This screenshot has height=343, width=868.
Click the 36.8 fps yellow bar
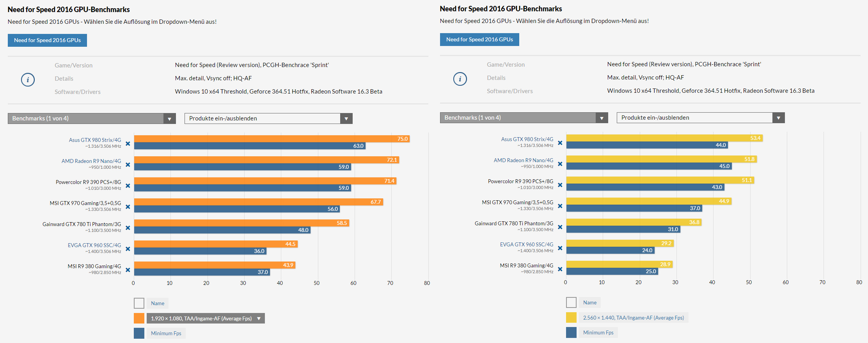tap(634, 222)
